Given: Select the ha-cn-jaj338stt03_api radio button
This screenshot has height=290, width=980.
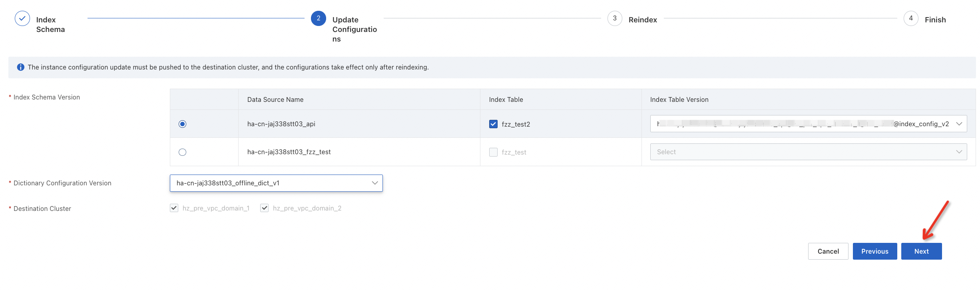Looking at the screenshot, I should click(x=183, y=124).
